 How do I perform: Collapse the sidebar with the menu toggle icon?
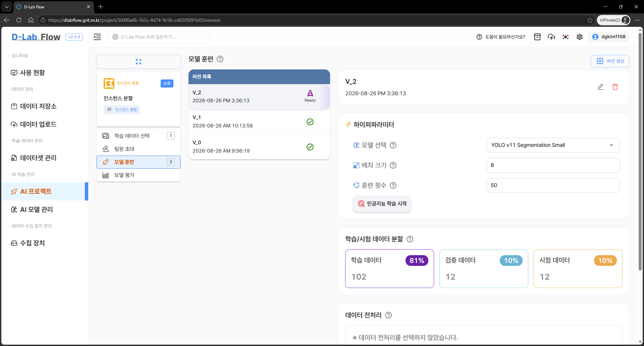pyautogui.click(x=97, y=37)
